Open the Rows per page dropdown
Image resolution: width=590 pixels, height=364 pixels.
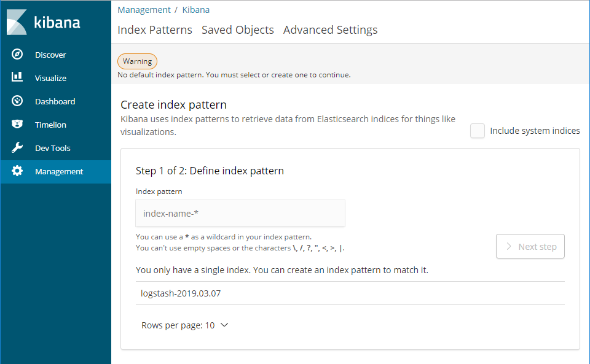[185, 325]
